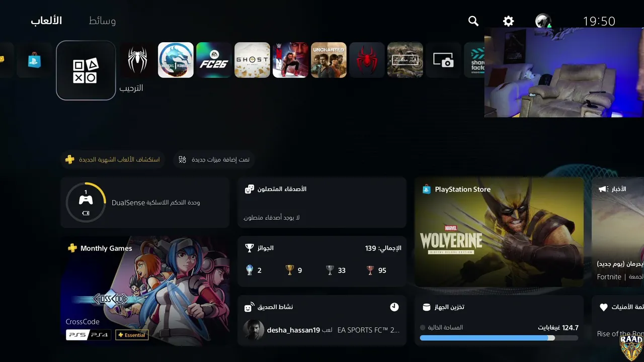Click the لا يوجد أصدقاء متصلون message
Image resolution: width=644 pixels, height=362 pixels.
click(x=272, y=218)
